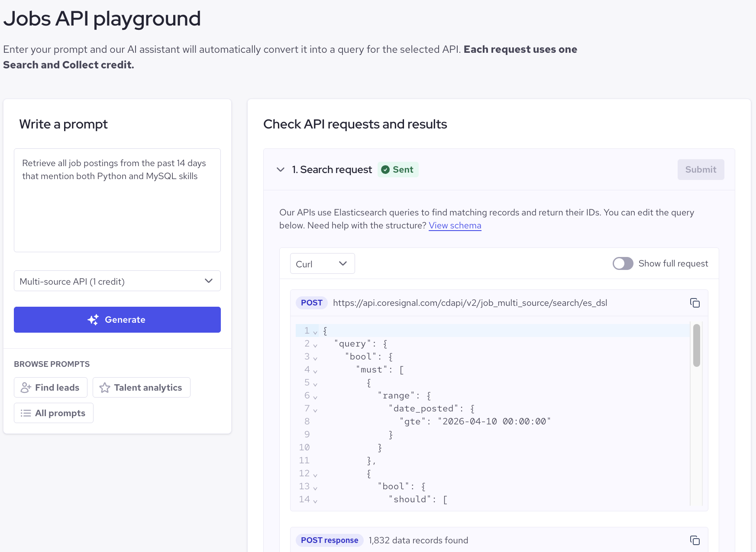Collapse the "bool" fold on line 3
The width and height of the screenshot is (756, 552).
pyautogui.click(x=315, y=358)
